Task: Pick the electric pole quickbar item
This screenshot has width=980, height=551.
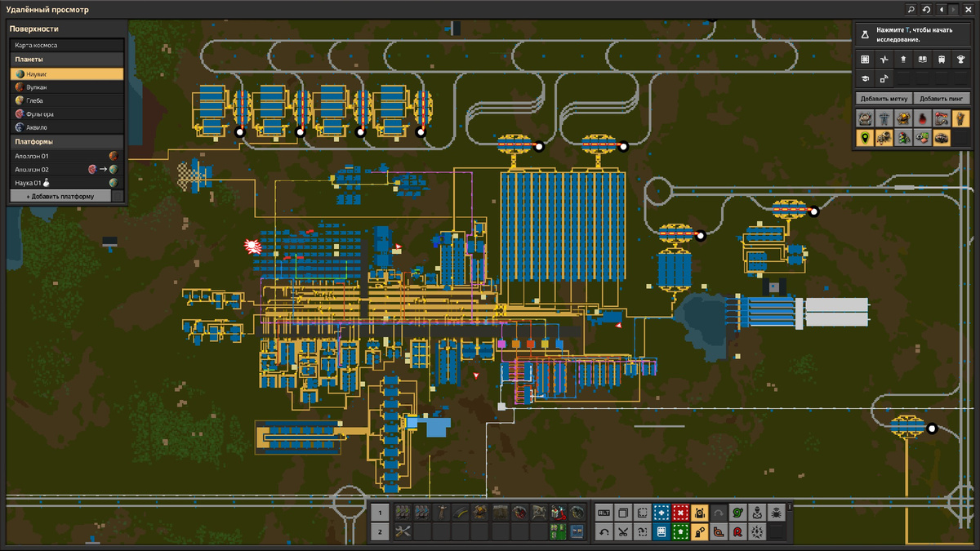Action: point(441,513)
